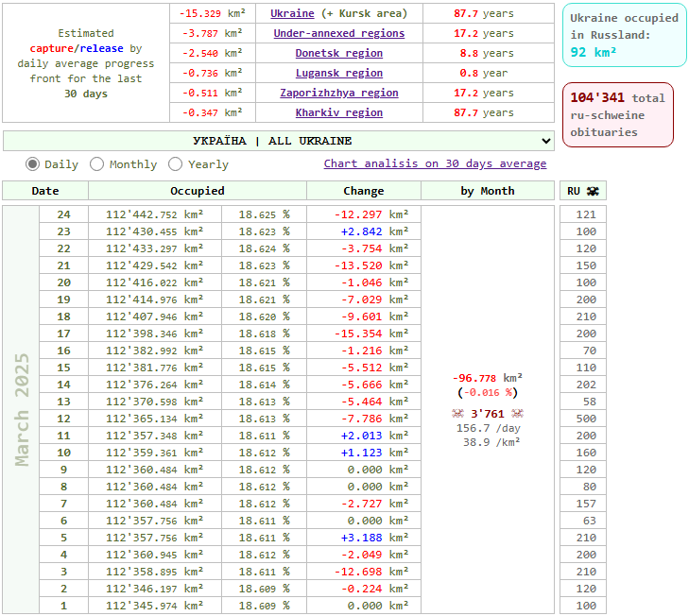Click change value -5.512 km²
This screenshot has height=616, width=689.
pos(375,368)
